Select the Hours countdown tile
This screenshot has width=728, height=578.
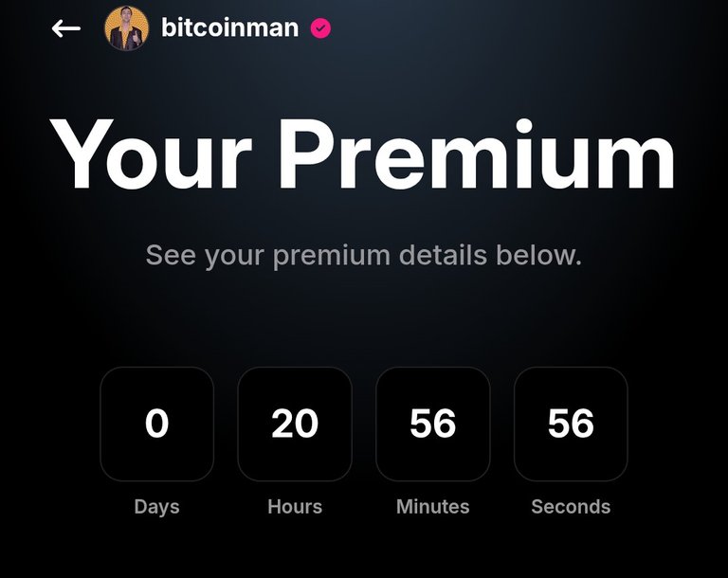(x=295, y=424)
